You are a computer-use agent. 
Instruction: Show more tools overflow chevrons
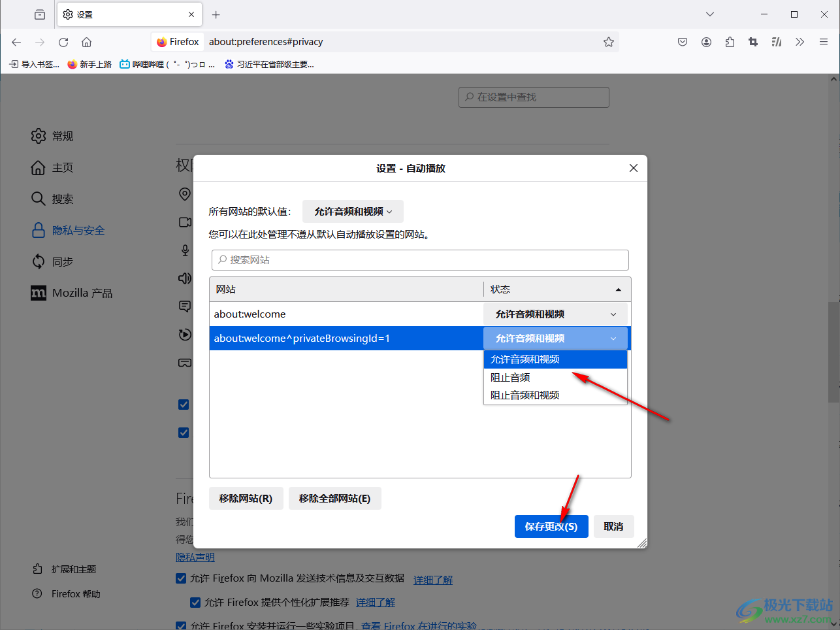tap(800, 42)
